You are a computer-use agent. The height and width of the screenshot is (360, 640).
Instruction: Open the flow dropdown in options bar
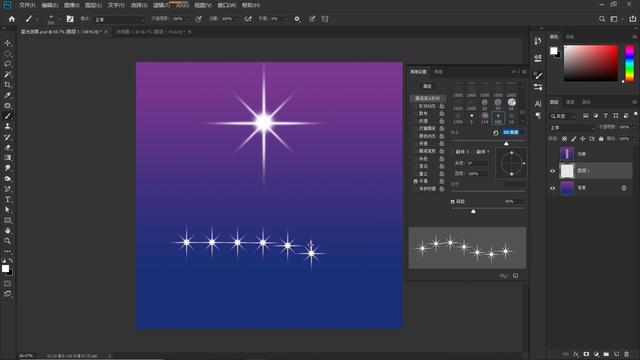(x=237, y=19)
